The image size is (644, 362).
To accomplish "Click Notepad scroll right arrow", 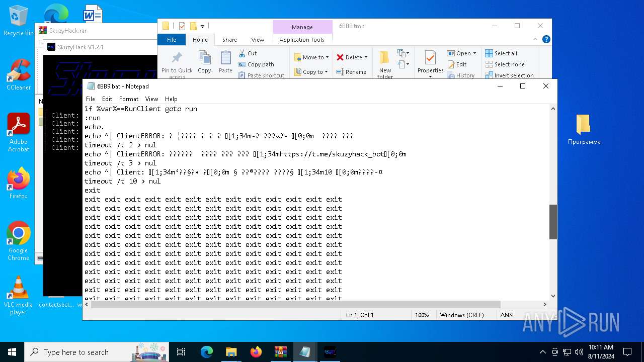I will [544, 304].
